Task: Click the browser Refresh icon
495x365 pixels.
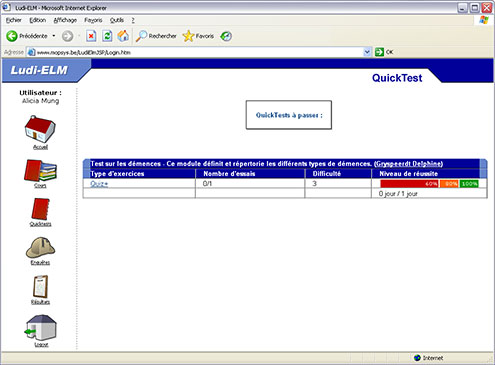Action: pos(107,36)
